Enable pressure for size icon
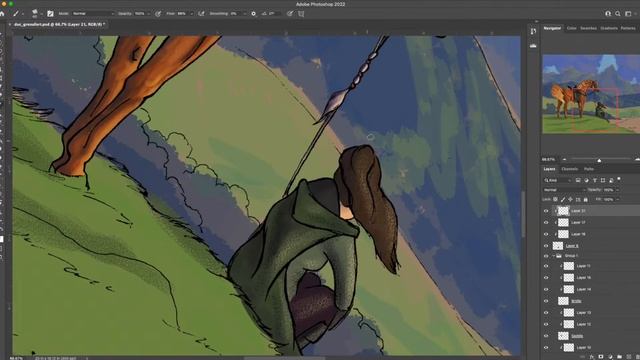The image size is (640, 360). (x=290, y=13)
